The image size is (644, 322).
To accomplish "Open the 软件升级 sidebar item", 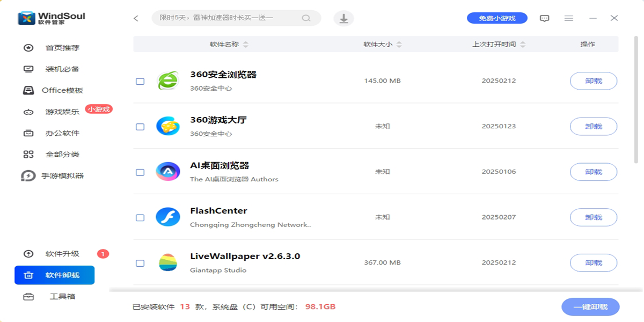I will 62,254.
